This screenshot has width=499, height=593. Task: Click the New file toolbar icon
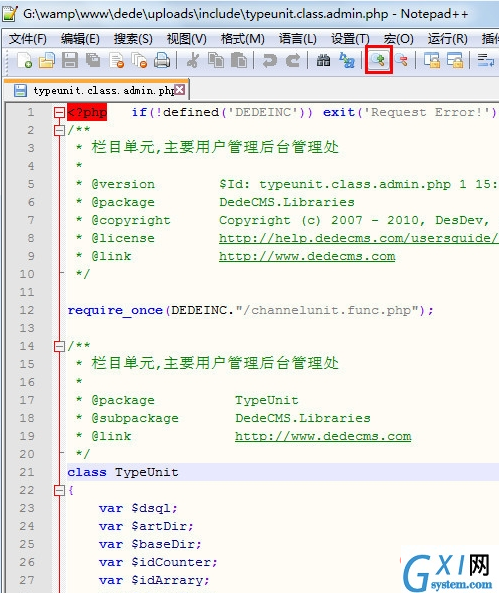[24, 61]
